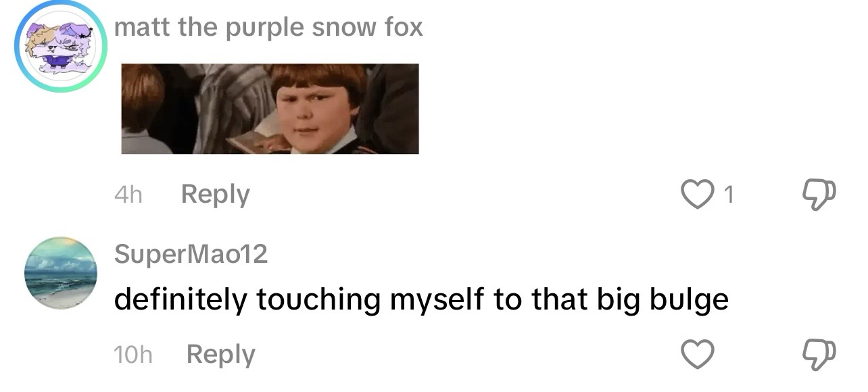This screenshot has height=392, width=868.
Task: Select the 4h timestamp
Action: 128,195
